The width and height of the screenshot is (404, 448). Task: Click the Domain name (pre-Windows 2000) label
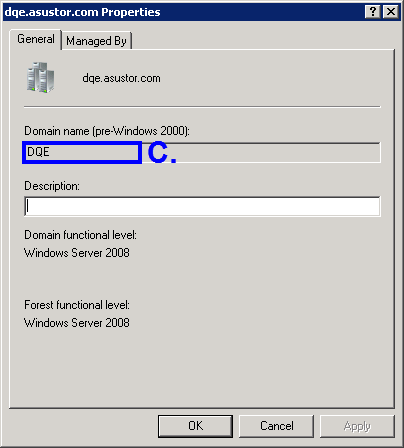(x=107, y=131)
